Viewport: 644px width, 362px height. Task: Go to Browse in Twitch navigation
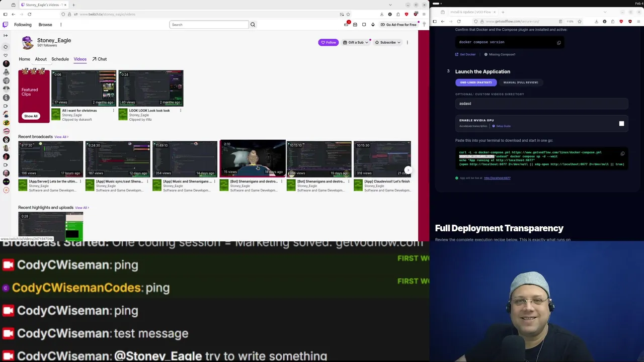pyautogui.click(x=45, y=25)
